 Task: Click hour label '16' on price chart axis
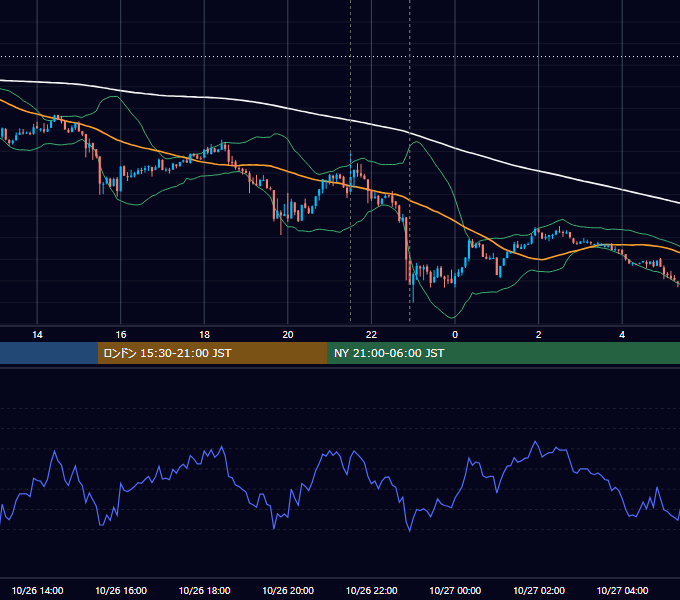click(121, 335)
